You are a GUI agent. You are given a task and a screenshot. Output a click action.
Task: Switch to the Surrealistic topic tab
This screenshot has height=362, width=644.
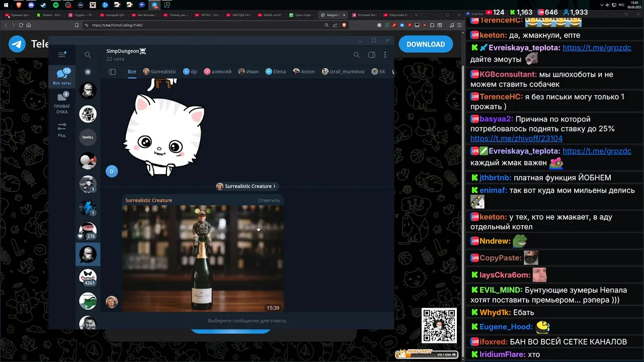[159, 71]
